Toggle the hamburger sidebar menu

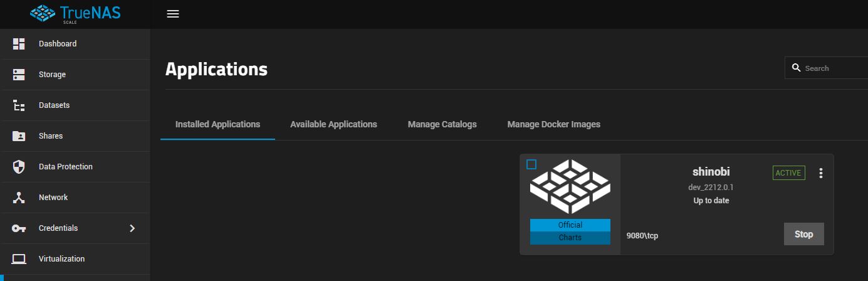pyautogui.click(x=173, y=14)
